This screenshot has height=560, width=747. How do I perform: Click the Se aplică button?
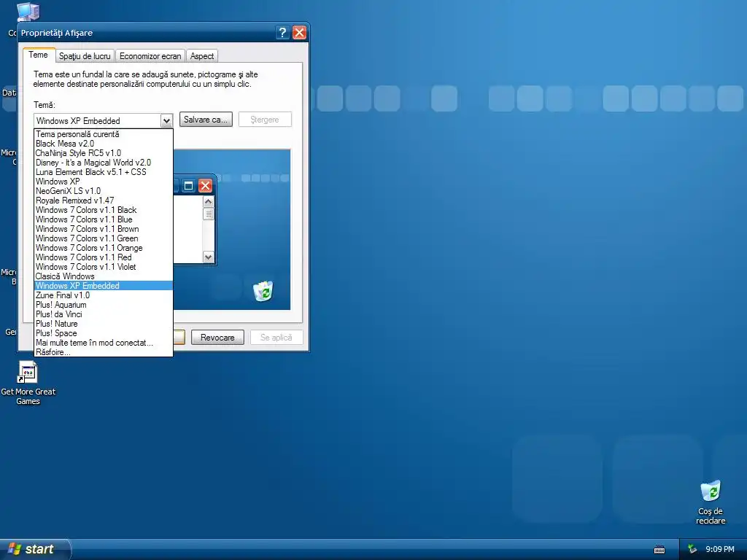coord(276,337)
